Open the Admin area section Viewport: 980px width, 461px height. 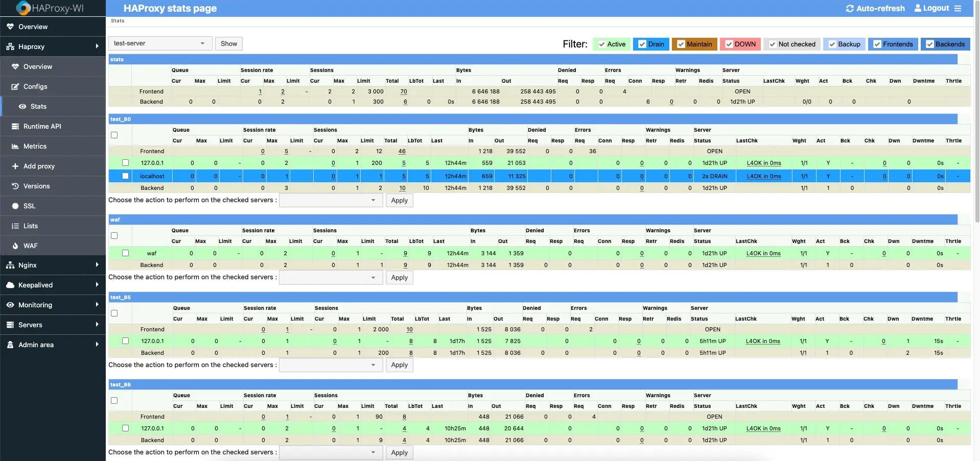[x=37, y=345]
